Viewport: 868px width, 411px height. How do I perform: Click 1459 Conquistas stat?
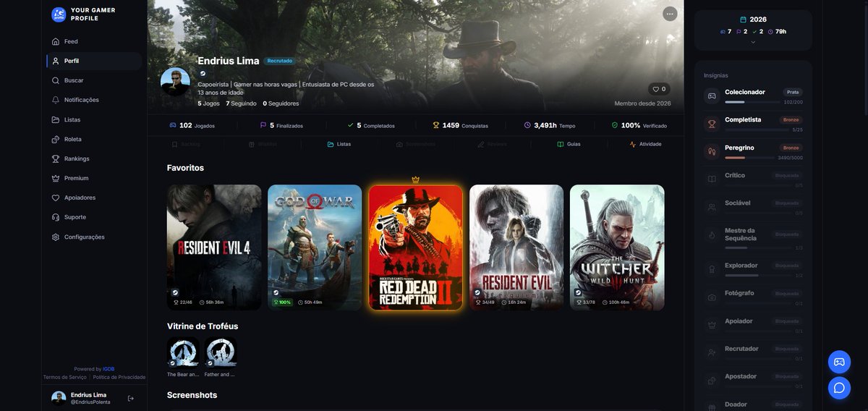coord(460,125)
